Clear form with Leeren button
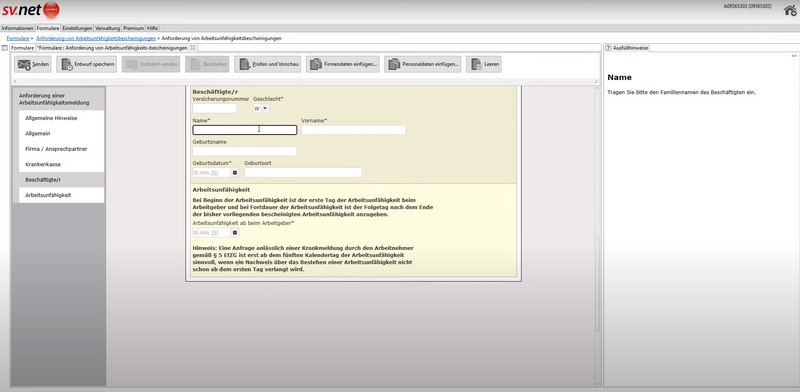The height and width of the screenshot is (392, 800). click(x=484, y=64)
